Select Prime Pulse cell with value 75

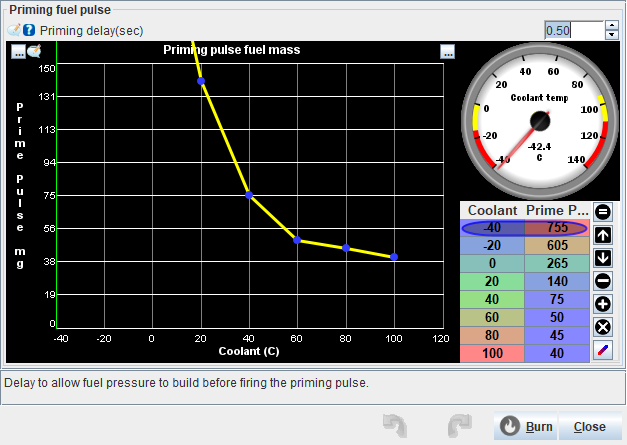pyautogui.click(x=557, y=299)
